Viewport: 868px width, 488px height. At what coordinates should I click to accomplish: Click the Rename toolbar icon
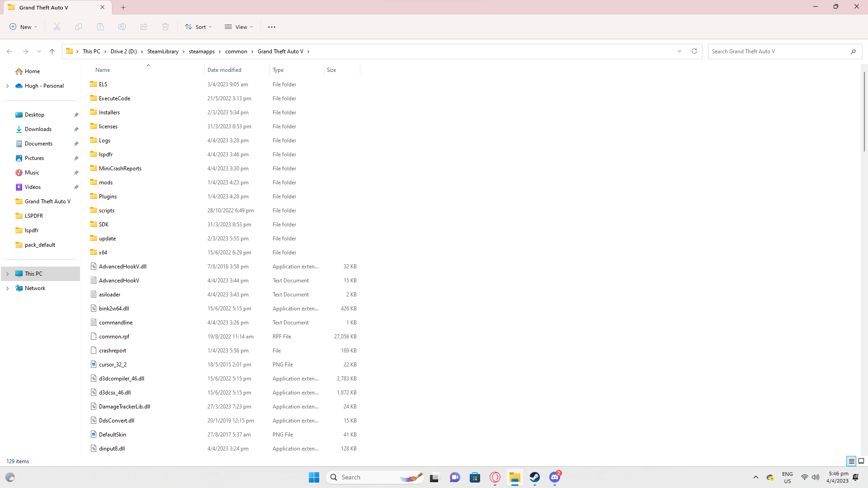(122, 27)
